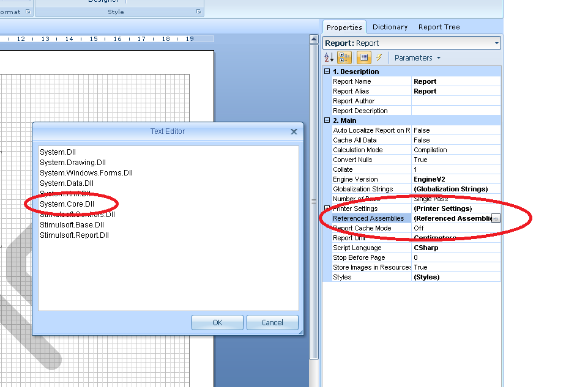Confirm the Text Editor with OK

217,323
